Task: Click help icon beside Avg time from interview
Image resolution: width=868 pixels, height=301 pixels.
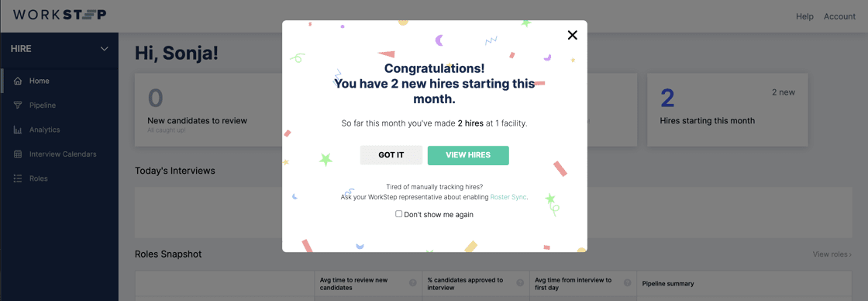Action: tap(627, 283)
